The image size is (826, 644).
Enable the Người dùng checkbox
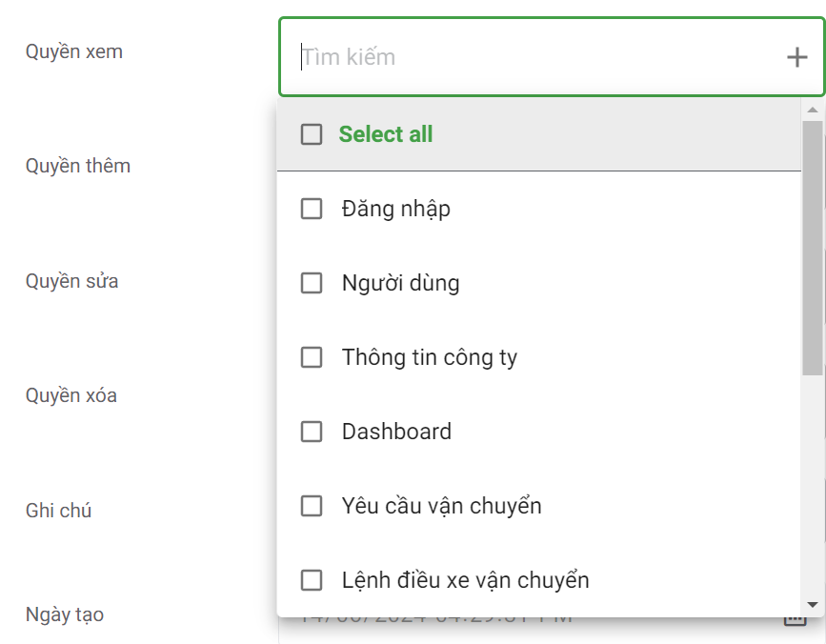coord(312,283)
